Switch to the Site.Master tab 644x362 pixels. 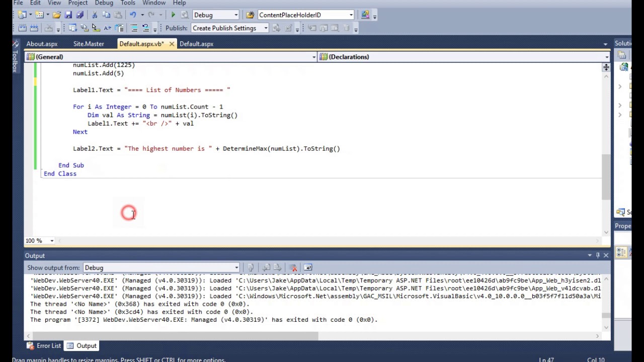(x=89, y=44)
